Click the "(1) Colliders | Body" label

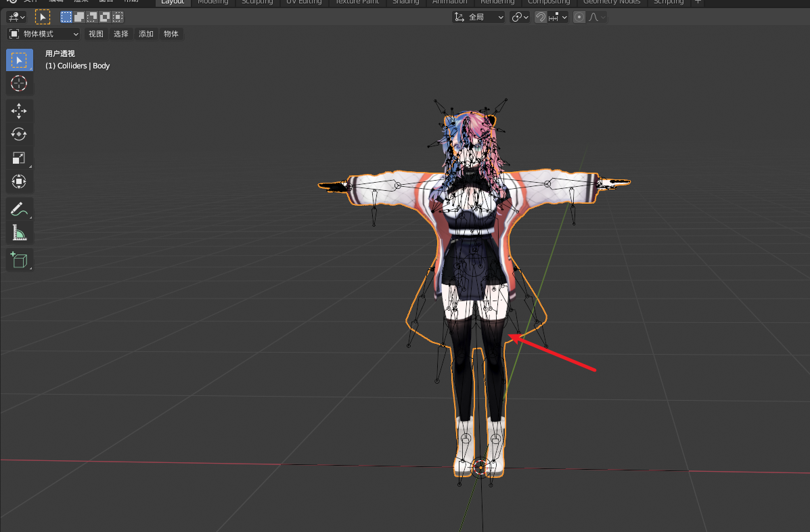click(x=78, y=66)
